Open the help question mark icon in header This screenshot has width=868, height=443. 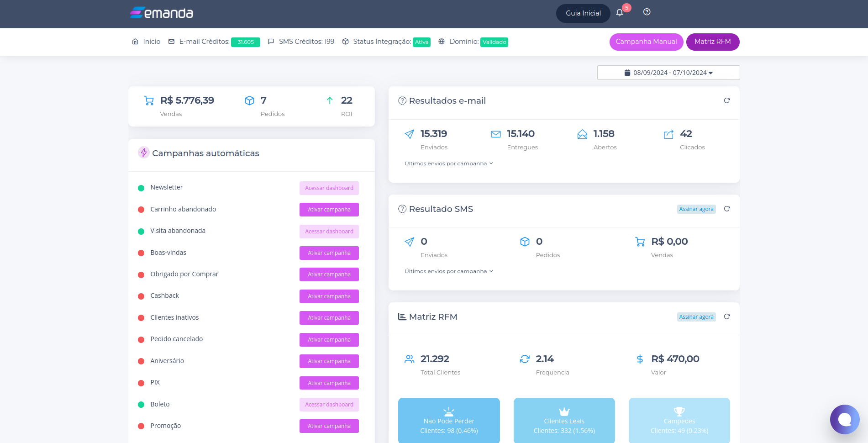point(647,12)
